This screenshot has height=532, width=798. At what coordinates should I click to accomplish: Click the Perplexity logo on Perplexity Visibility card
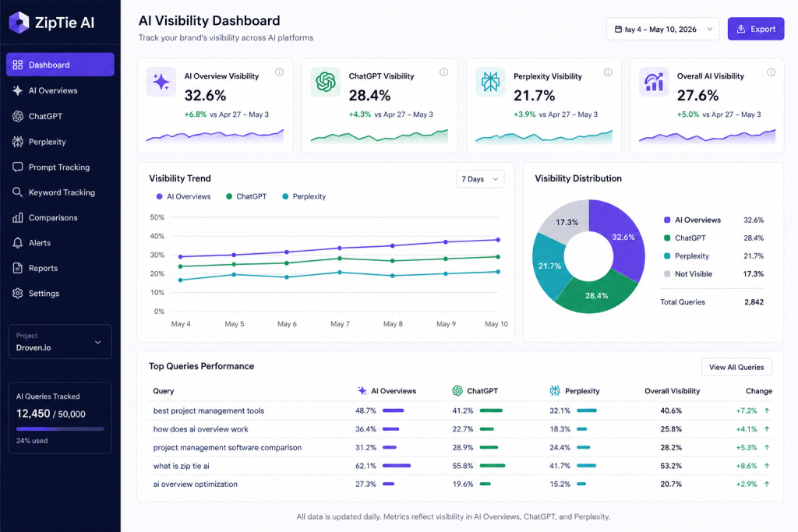[491, 82]
